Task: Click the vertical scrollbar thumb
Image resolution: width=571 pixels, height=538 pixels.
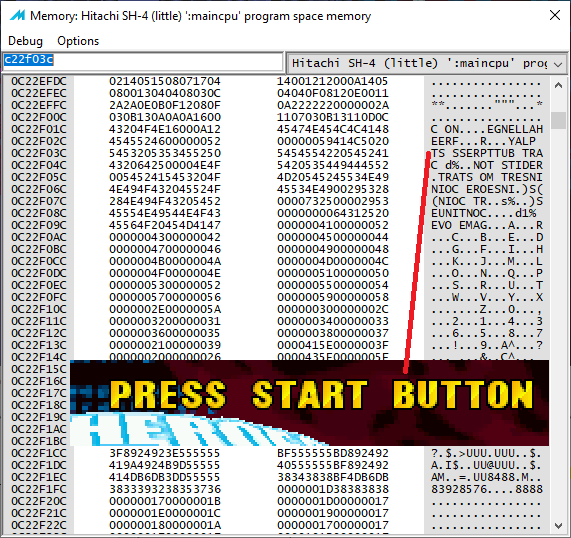Action: point(558,120)
